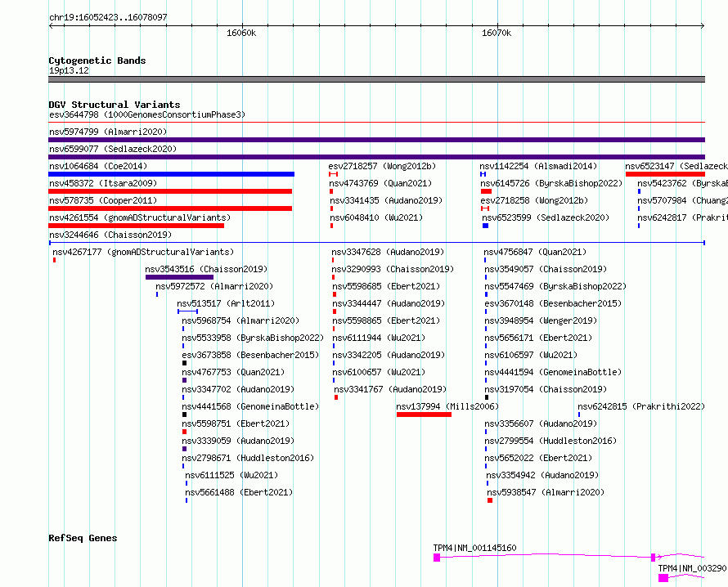Open nsv3347702 (Audano2019) entry
The width and height of the screenshot is (728, 587).
point(238,389)
